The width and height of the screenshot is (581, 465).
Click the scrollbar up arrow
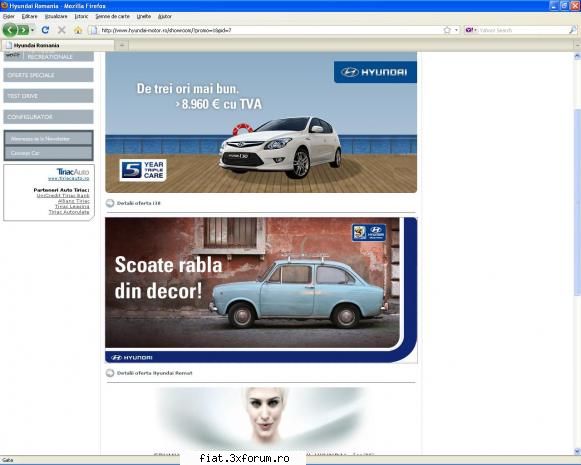577,57
